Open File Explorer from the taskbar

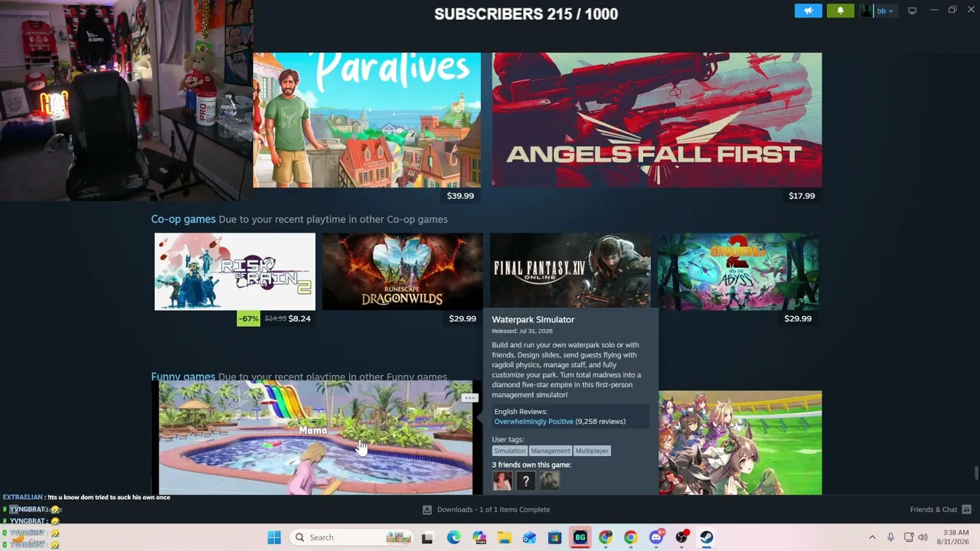(x=504, y=537)
